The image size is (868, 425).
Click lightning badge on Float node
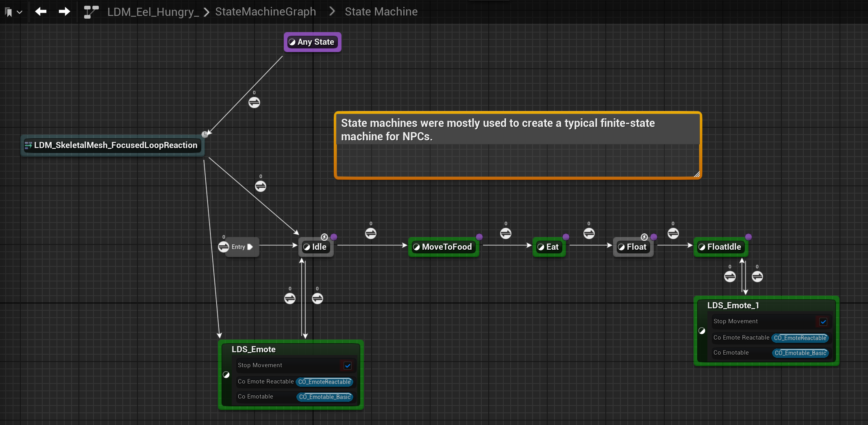(x=644, y=237)
